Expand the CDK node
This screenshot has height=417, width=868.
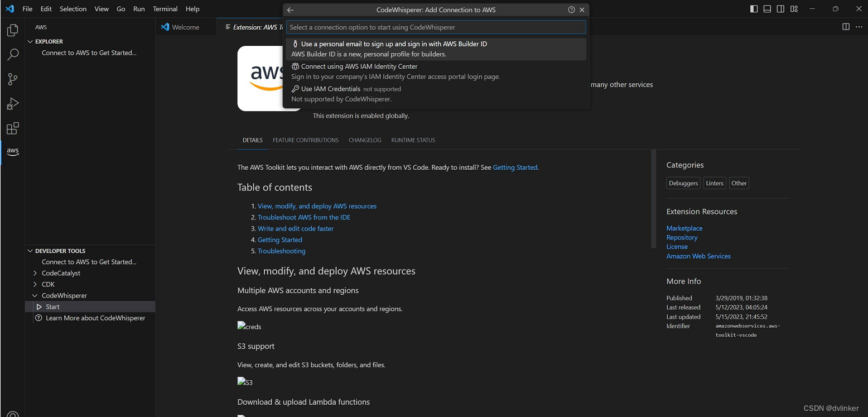click(x=36, y=285)
